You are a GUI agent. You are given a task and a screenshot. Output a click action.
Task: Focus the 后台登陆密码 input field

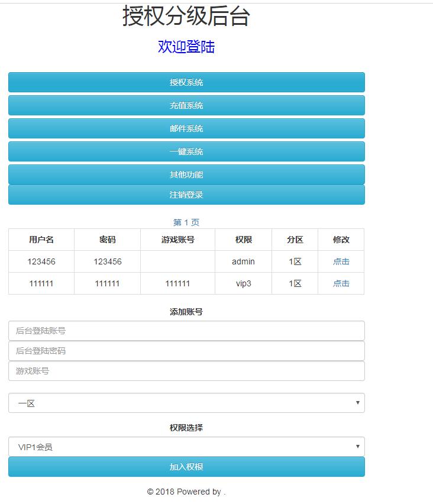coord(186,351)
